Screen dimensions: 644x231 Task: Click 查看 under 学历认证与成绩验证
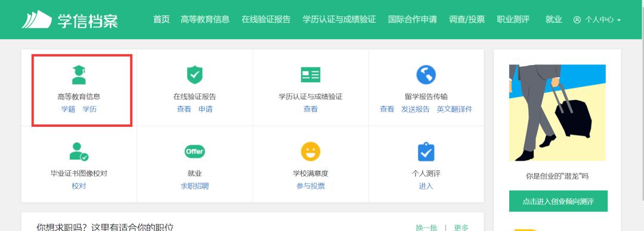click(311, 109)
